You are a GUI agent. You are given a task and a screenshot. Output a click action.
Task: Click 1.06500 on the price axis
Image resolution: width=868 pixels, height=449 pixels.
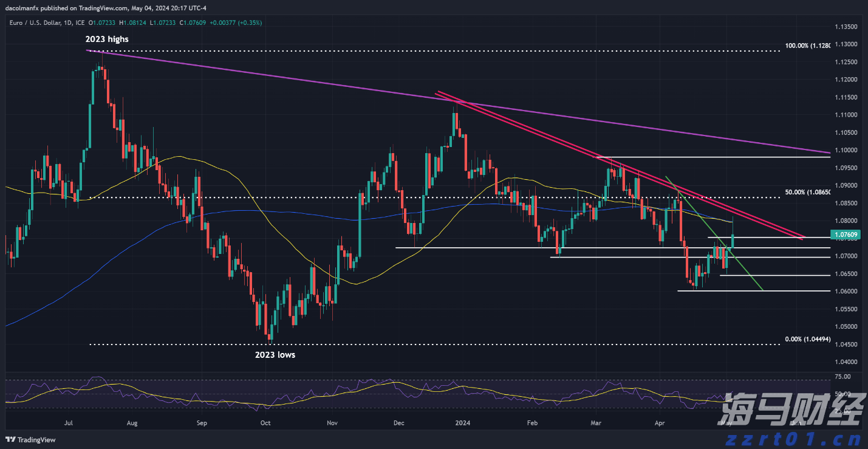click(846, 274)
